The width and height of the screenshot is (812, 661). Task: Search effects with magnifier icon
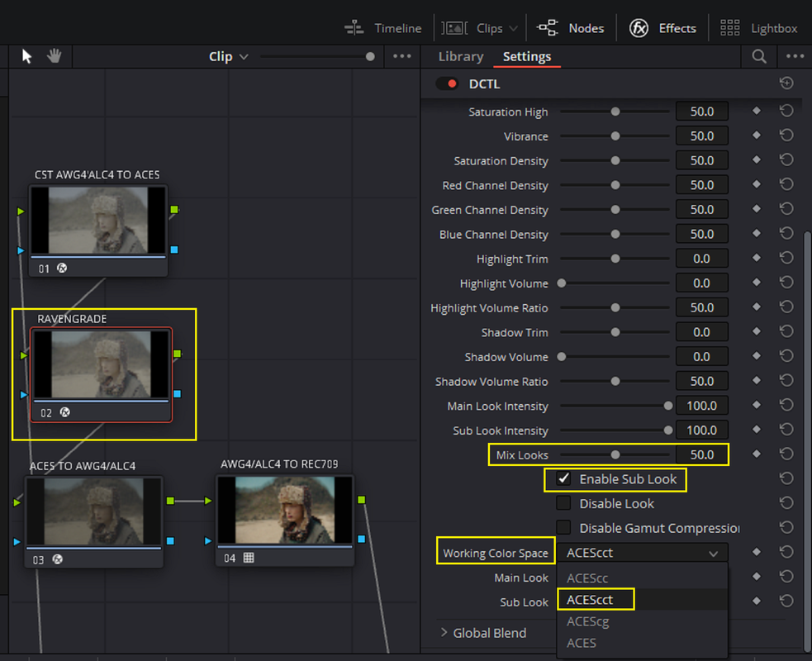(x=758, y=56)
